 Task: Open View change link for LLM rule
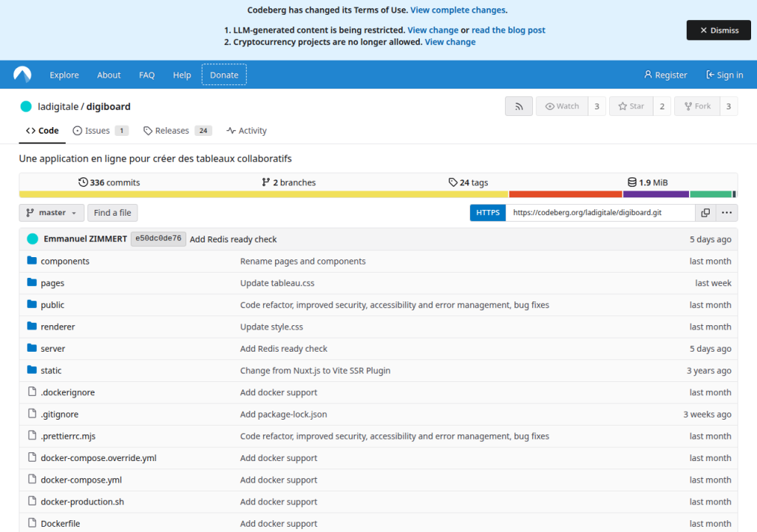(x=433, y=30)
